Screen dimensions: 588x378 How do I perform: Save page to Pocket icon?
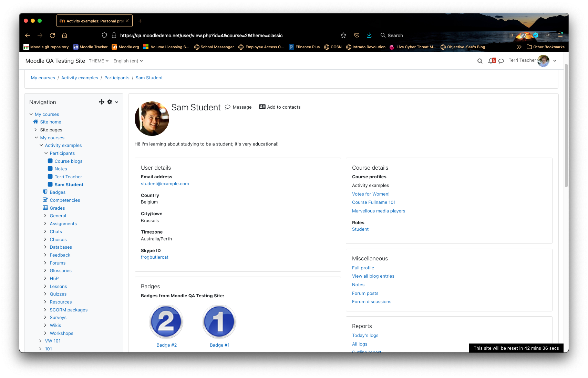357,36
